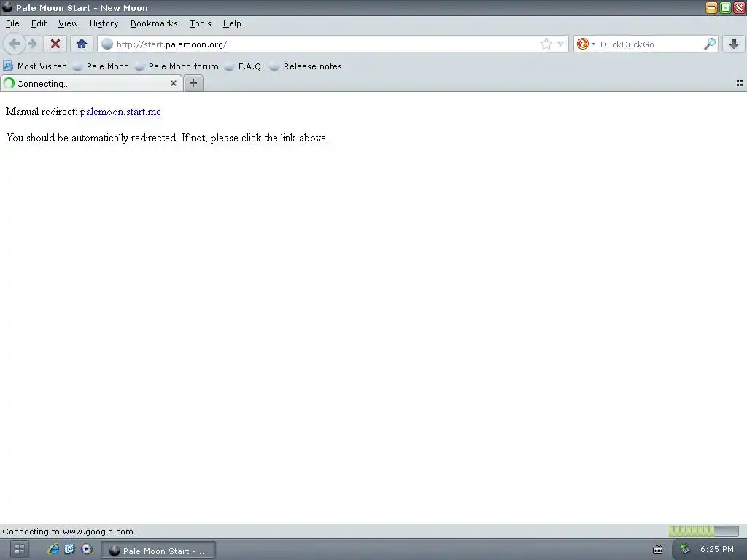Open the on-screen keyboard tray icon

pos(658,550)
